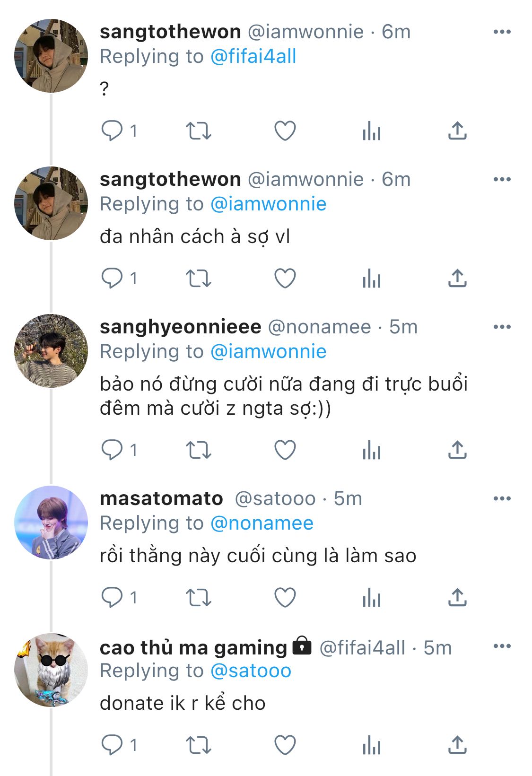Like the first '?' tweet

tap(285, 131)
